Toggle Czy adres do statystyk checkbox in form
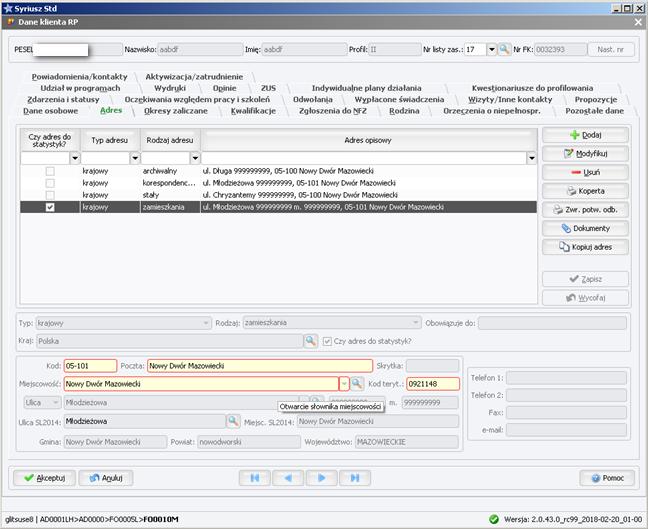 (x=327, y=341)
